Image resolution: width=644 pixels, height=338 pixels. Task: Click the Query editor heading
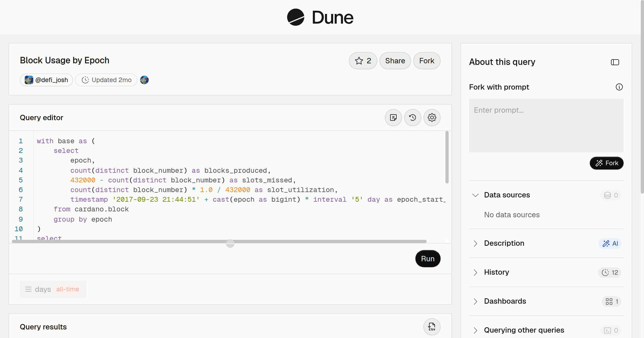(x=42, y=117)
